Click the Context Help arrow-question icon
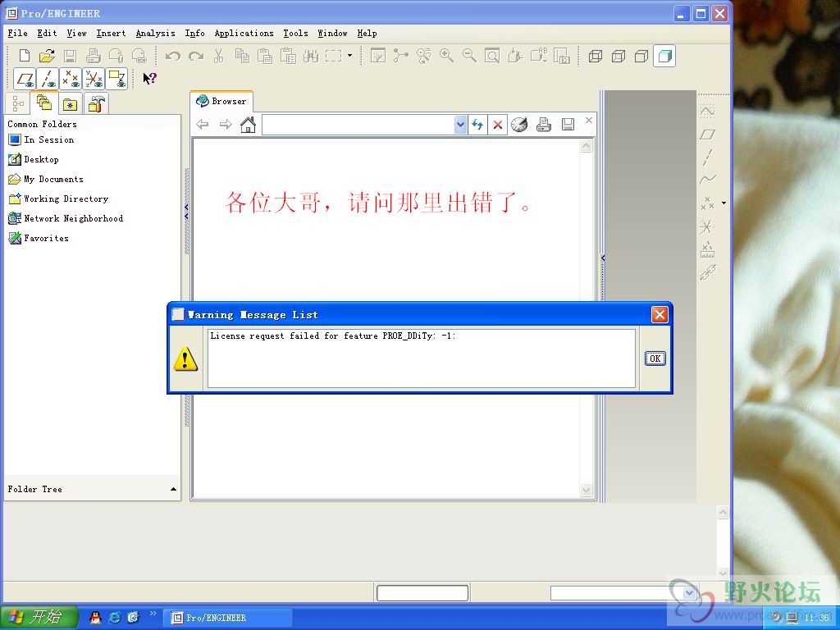Image resolution: width=840 pixels, height=630 pixels. click(x=149, y=78)
